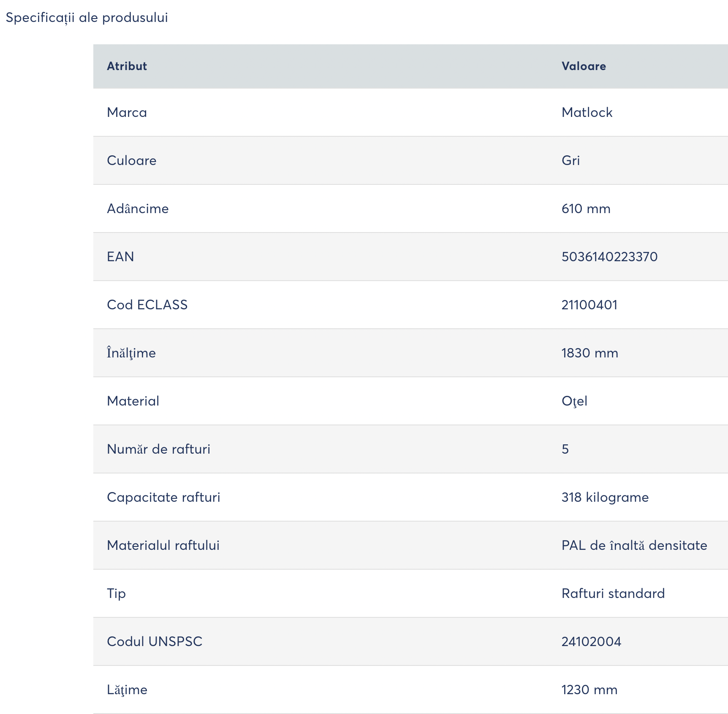This screenshot has width=728, height=714.
Task: Click the Număr de rafturi label
Action: click(158, 449)
